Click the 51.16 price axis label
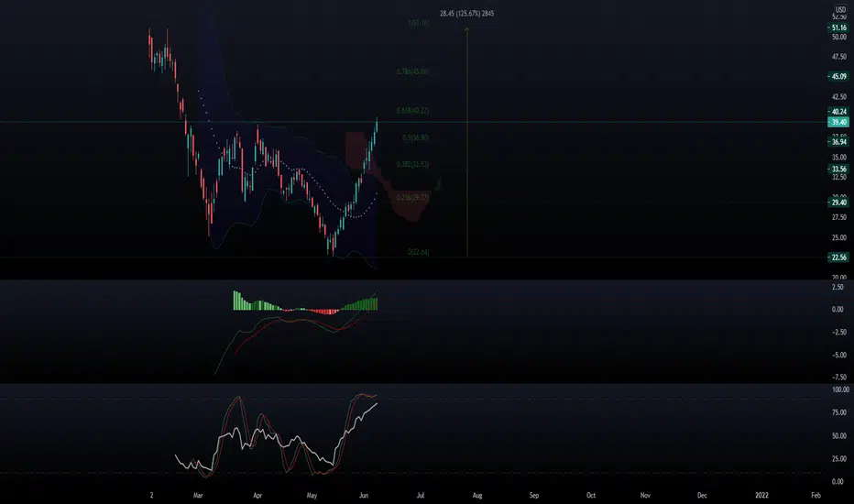Image resolution: width=854 pixels, height=504 pixels. click(x=838, y=27)
